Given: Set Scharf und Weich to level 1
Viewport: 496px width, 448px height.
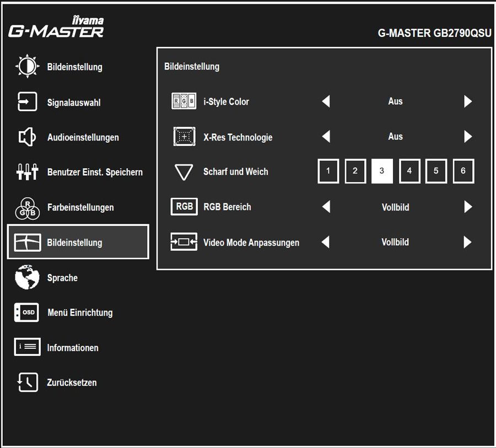Looking at the screenshot, I should click(328, 171).
